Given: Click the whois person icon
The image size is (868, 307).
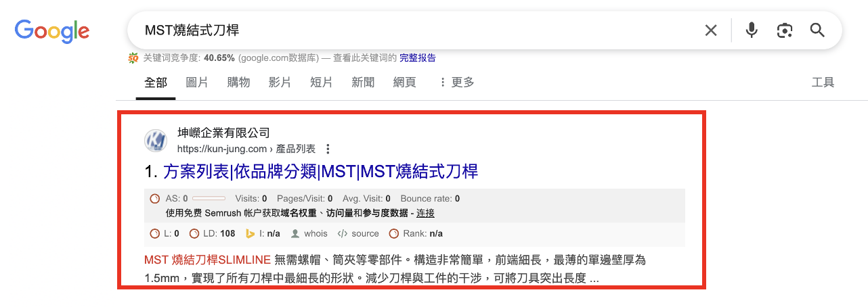Looking at the screenshot, I should pos(295,234).
